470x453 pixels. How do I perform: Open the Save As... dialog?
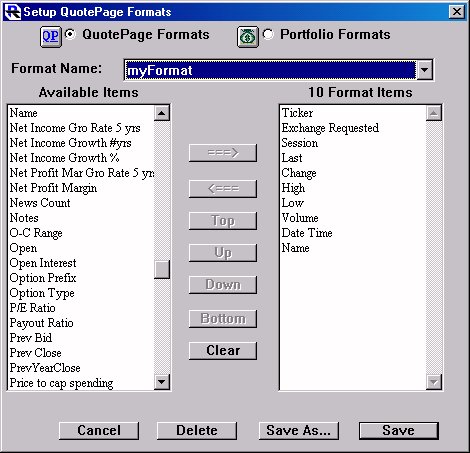click(x=299, y=431)
